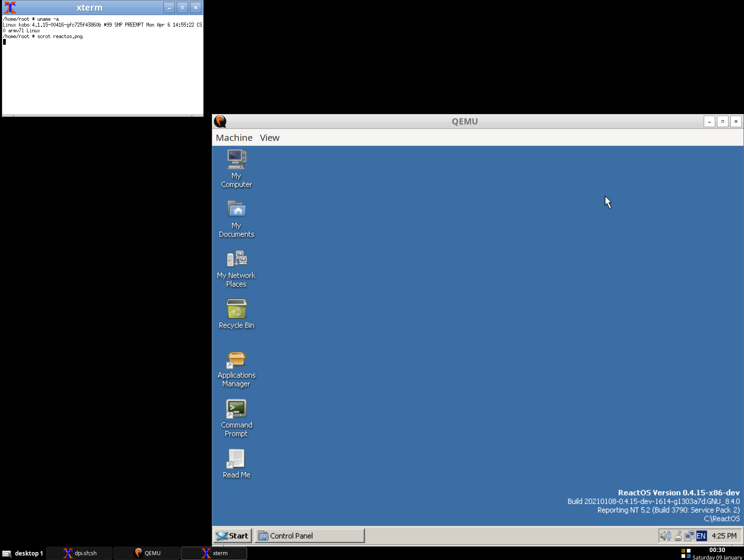Click the network connection tray icon
This screenshot has width=744, height=560.
click(690, 536)
